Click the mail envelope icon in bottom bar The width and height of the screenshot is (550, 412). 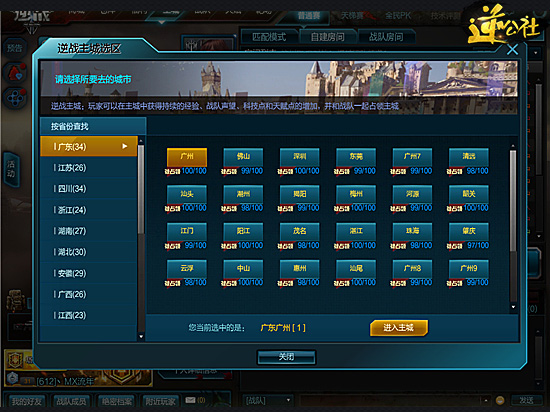tap(190, 400)
